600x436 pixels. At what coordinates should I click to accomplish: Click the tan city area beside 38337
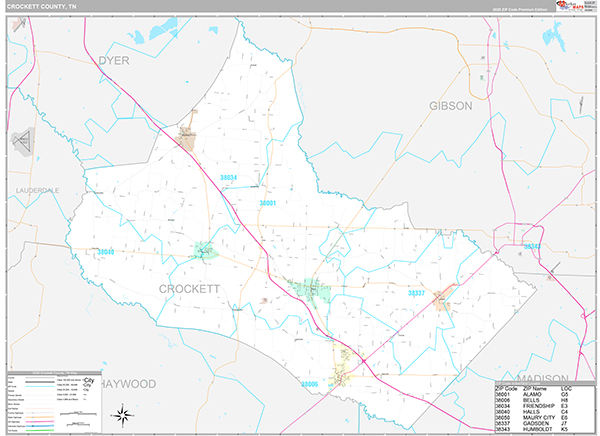click(443, 299)
